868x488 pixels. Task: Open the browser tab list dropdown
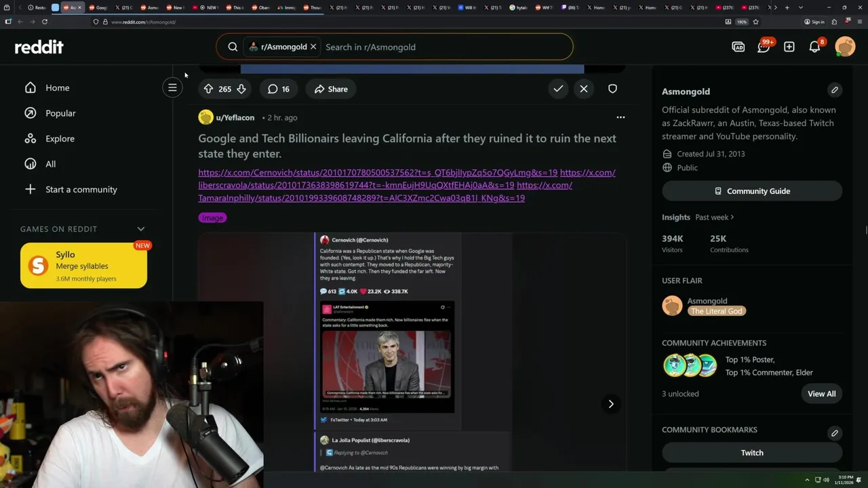click(x=801, y=7)
